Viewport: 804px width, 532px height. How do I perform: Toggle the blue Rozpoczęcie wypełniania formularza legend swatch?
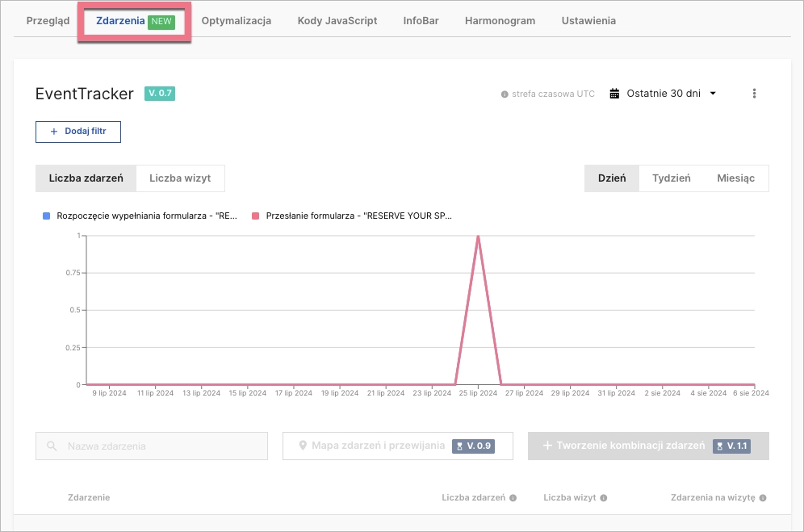coord(46,216)
